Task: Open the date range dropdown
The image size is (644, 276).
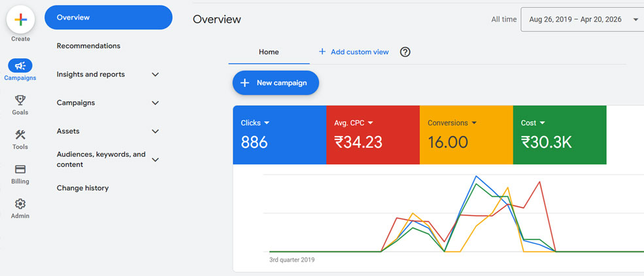Action: pos(581,20)
